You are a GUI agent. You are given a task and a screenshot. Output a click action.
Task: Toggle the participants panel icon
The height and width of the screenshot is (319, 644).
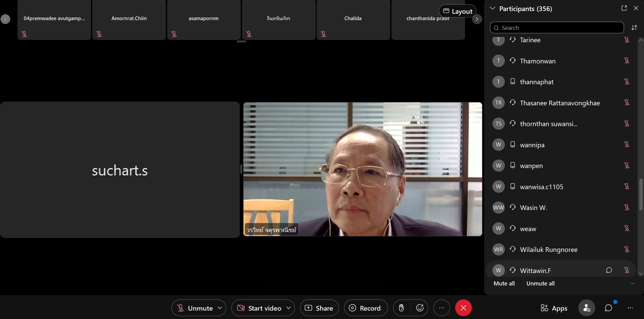[x=586, y=308]
